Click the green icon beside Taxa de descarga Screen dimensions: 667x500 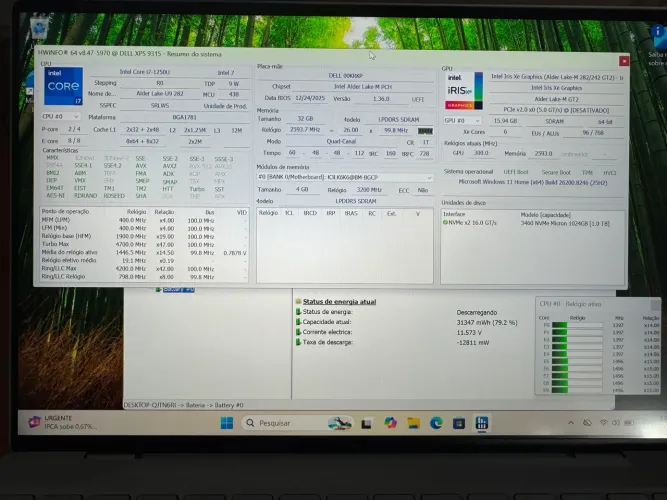tap(299, 342)
